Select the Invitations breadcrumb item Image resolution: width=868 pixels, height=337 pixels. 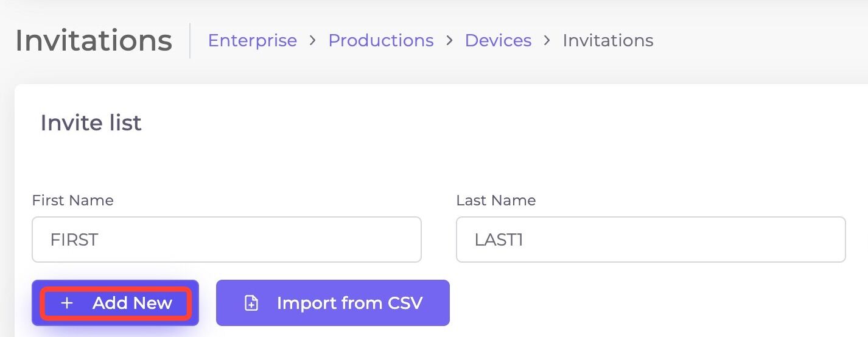pos(608,40)
